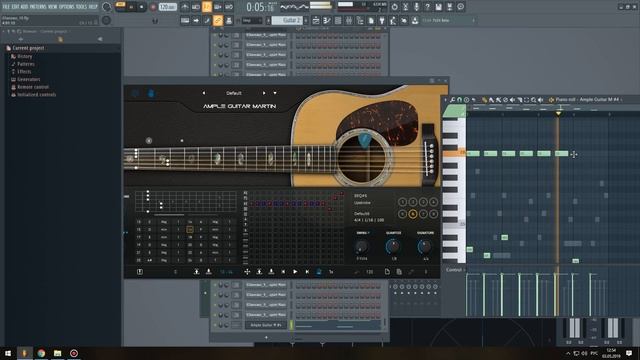
Task: Open the playlist view icon
Action: tap(316, 20)
